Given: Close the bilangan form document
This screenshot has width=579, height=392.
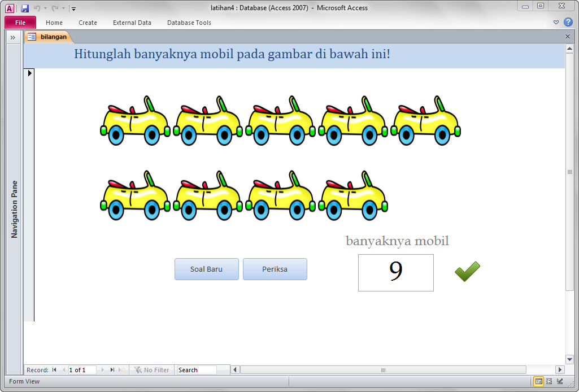Looking at the screenshot, I should click(x=568, y=37).
